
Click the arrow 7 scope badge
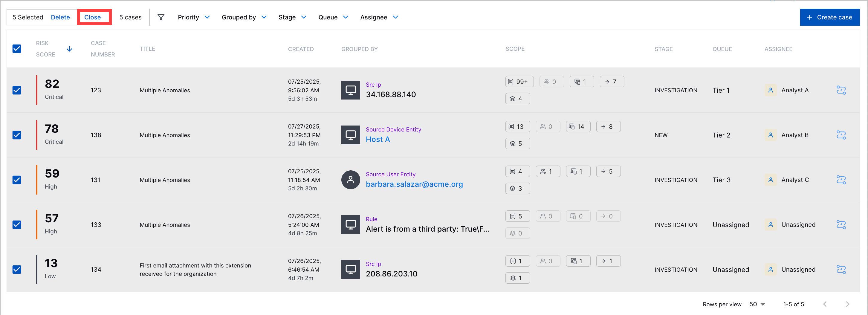[x=612, y=82]
